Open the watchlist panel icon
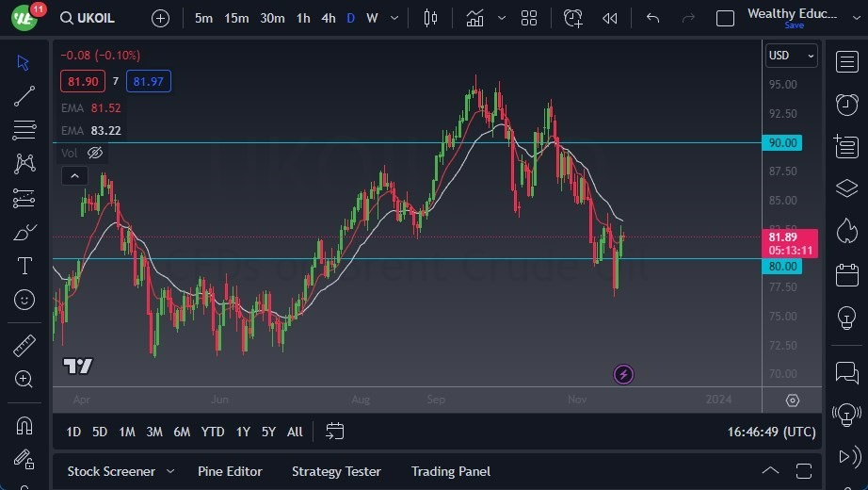 (846, 61)
